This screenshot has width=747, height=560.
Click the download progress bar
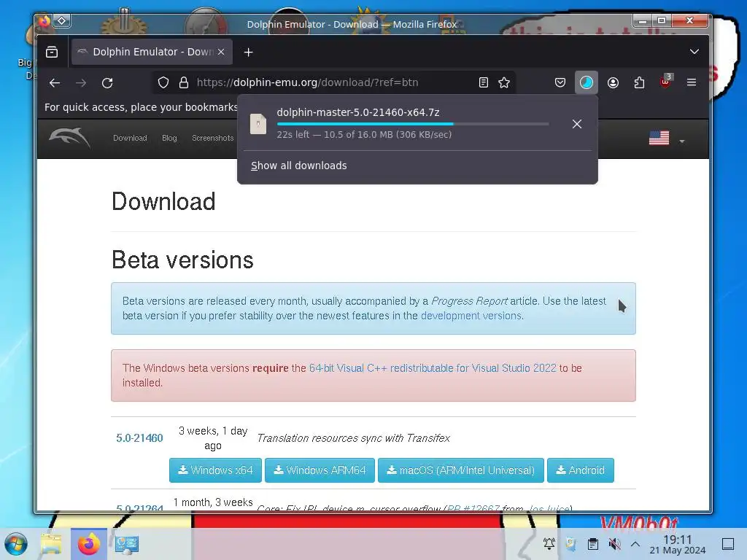[413, 124]
